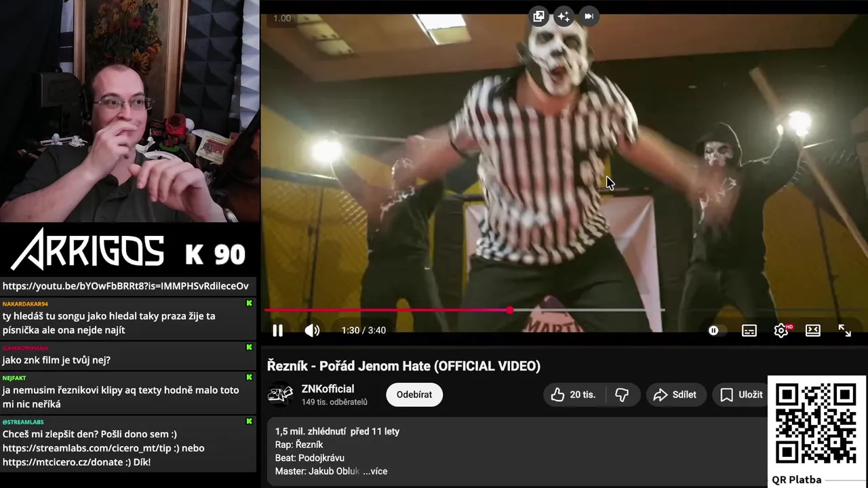Exit fullscreen with the arrows icon

click(844, 330)
